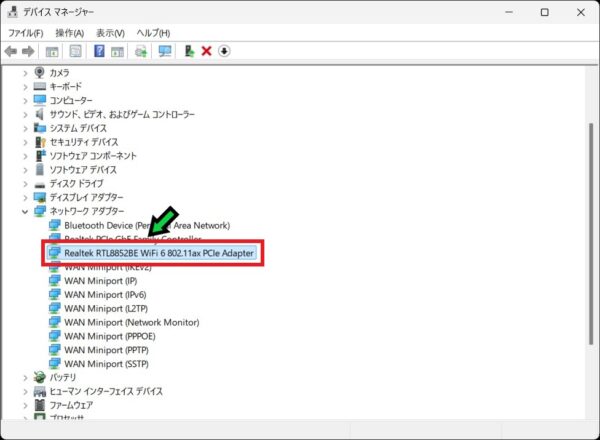Expand the コンピューター category

pos(25,101)
